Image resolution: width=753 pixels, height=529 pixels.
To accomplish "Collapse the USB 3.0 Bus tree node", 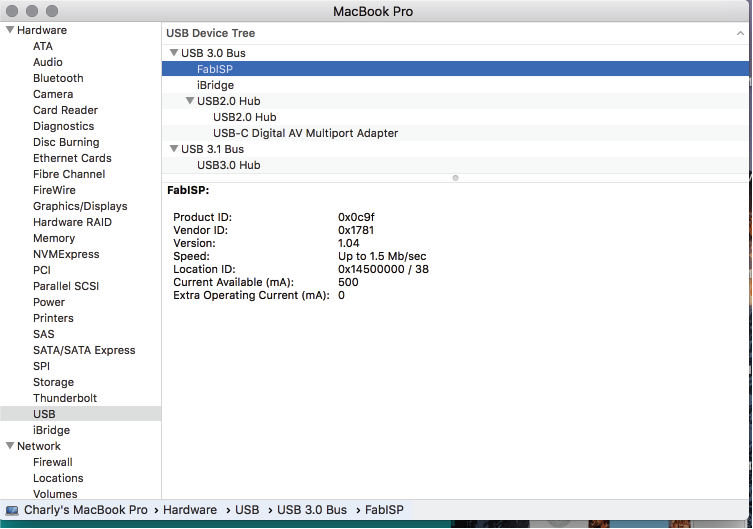I will pos(174,53).
